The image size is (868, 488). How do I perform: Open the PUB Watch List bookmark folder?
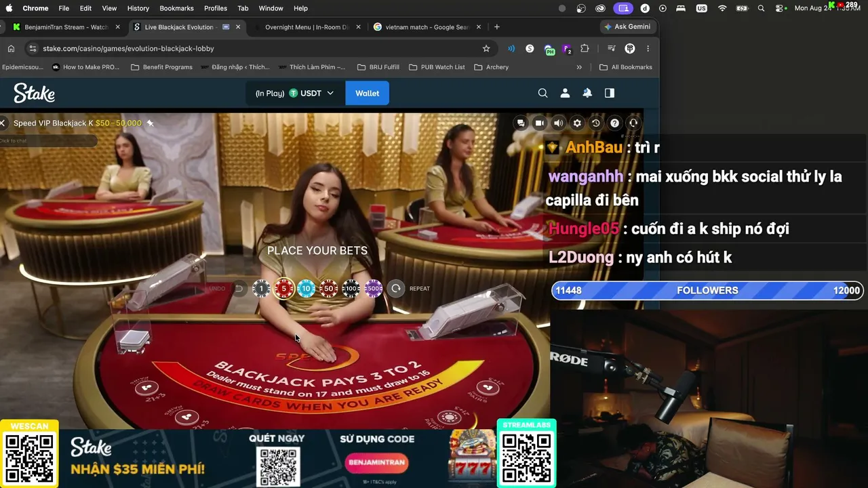437,67
